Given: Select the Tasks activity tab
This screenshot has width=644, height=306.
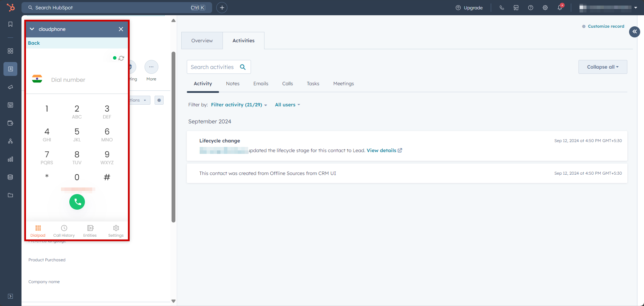Looking at the screenshot, I should (313, 84).
